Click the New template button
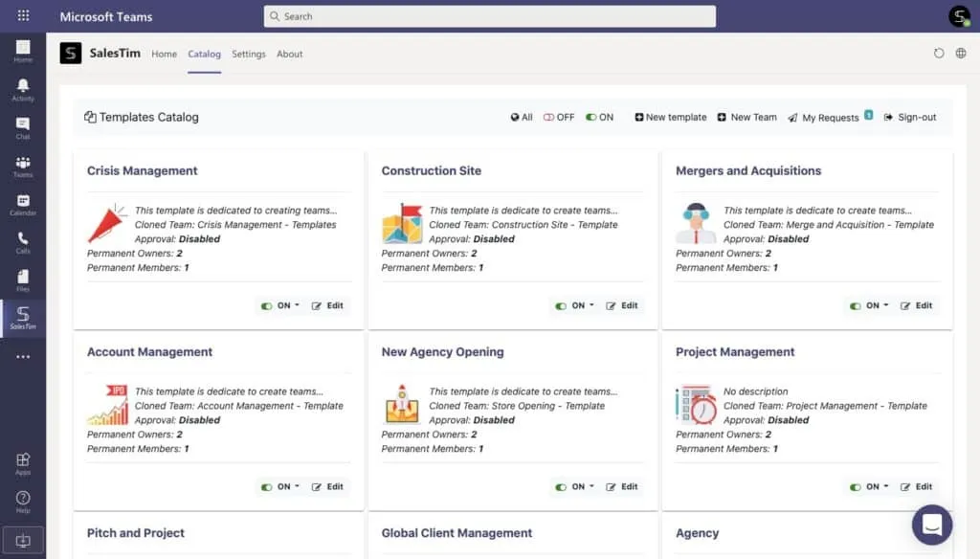 point(670,117)
